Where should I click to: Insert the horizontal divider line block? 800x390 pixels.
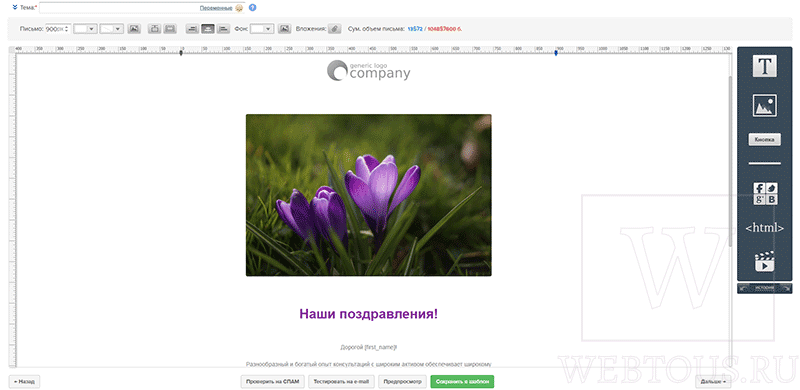[x=764, y=164]
